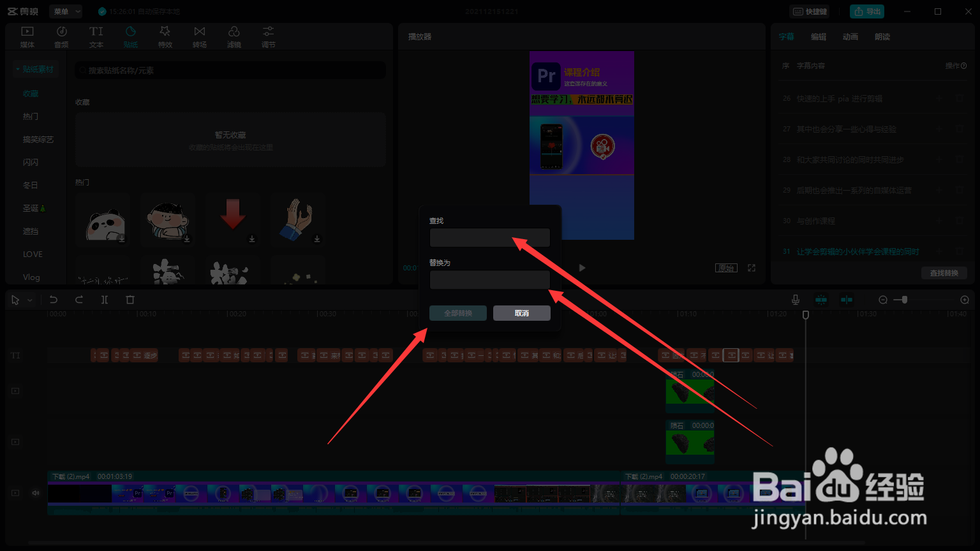Select the cartoon boy sticker thumbnail
This screenshot has height=551, width=980.
pyautogui.click(x=167, y=219)
